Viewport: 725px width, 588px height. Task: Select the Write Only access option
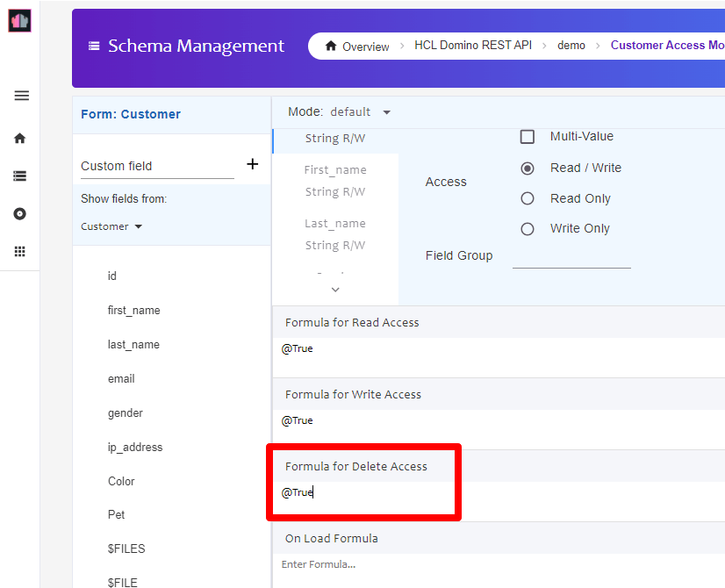click(528, 229)
